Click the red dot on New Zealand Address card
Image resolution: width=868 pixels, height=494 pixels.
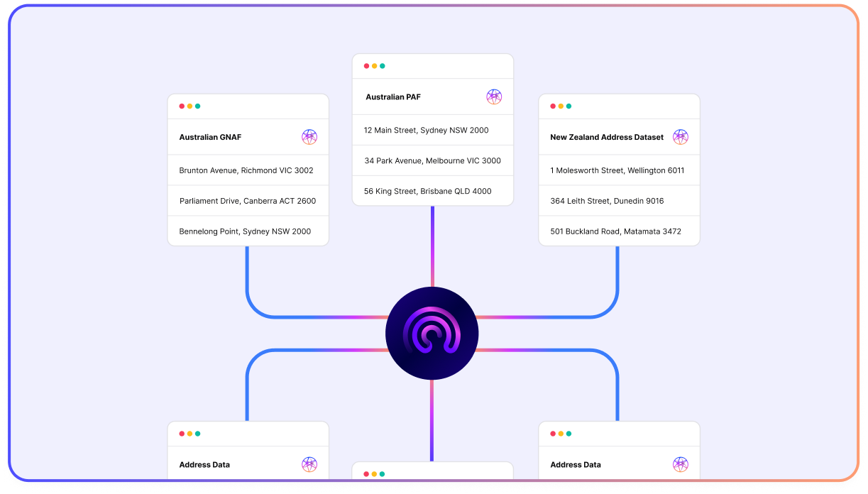(553, 106)
